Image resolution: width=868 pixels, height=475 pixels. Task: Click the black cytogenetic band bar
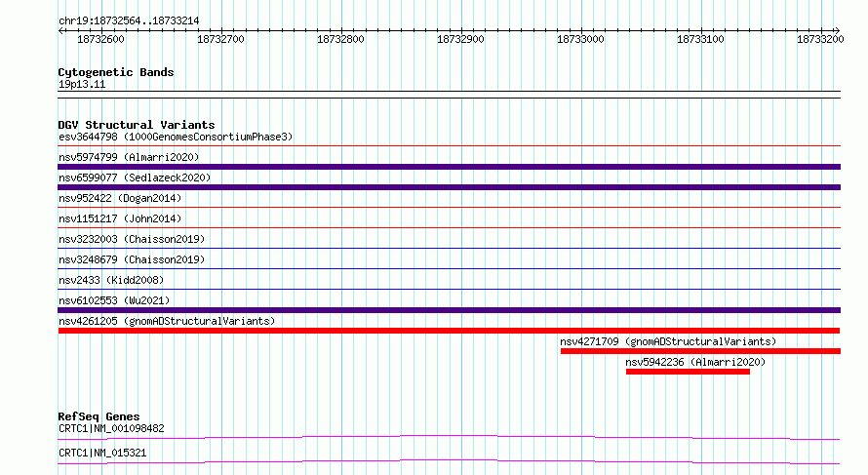[x=449, y=95]
